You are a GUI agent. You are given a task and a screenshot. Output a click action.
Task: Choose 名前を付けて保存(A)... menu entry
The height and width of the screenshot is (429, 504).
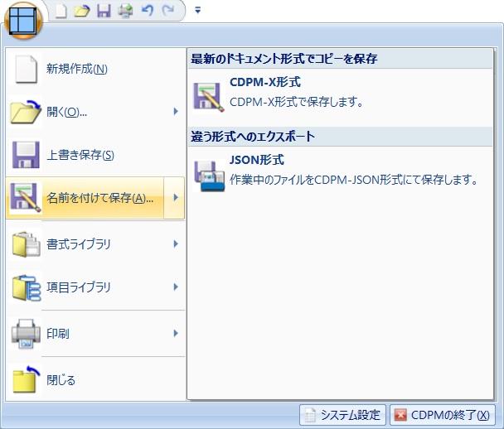click(85, 198)
